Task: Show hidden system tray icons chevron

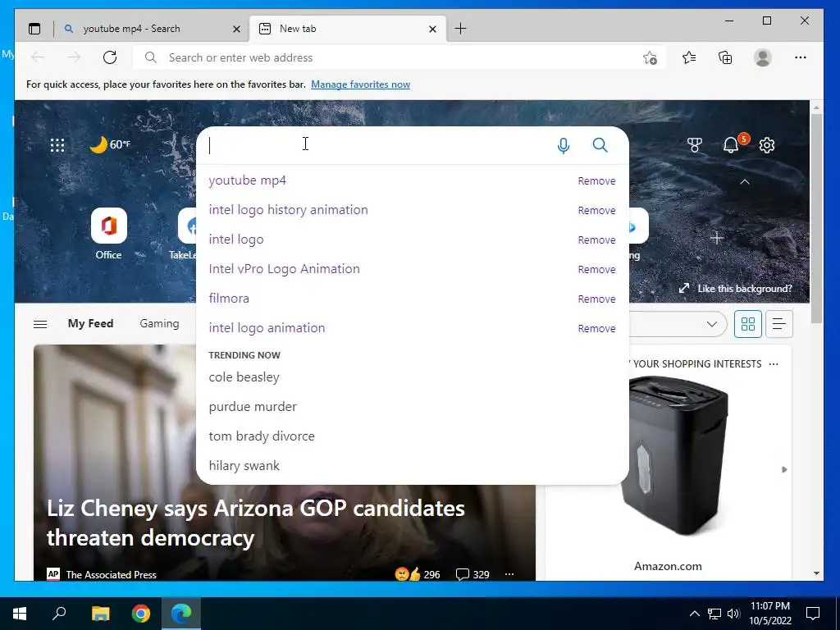Action: pos(694,614)
